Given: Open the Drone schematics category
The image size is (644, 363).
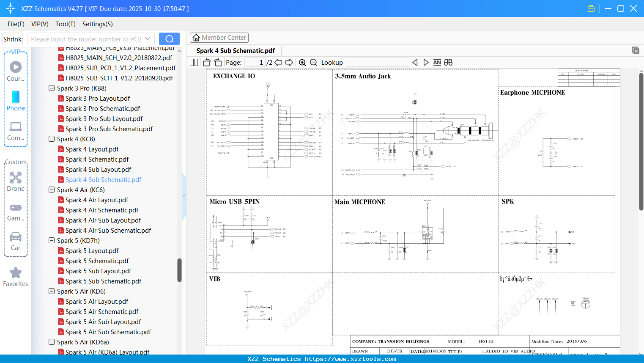Looking at the screenshot, I should tap(15, 181).
